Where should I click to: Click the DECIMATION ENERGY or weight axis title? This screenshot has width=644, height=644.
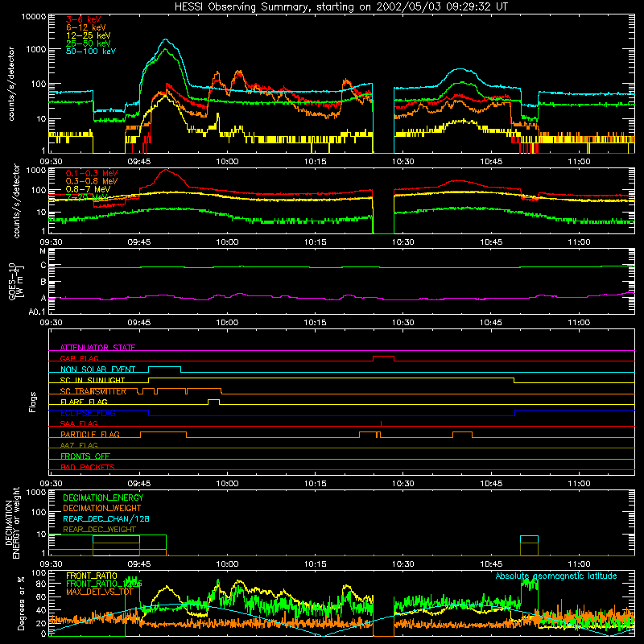pos(13,522)
